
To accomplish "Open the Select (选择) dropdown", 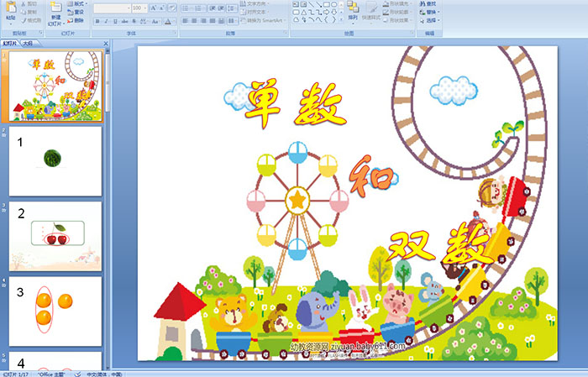I will click(429, 20).
